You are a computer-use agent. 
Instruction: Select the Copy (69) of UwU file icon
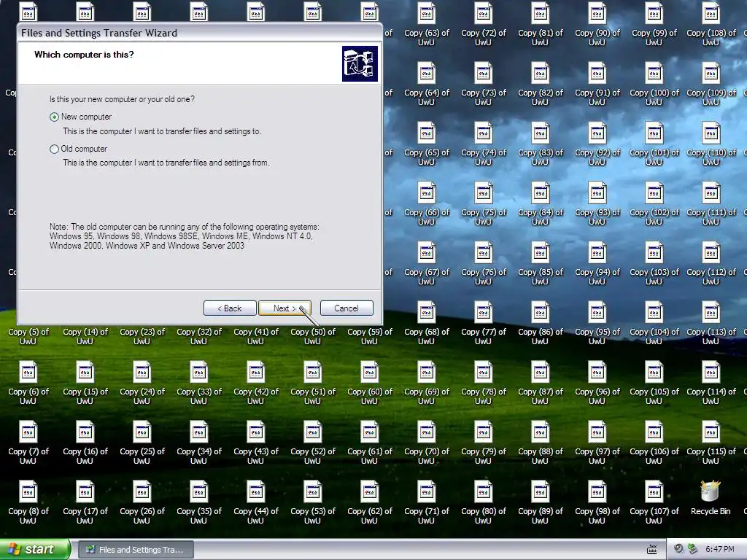pyautogui.click(x=426, y=373)
